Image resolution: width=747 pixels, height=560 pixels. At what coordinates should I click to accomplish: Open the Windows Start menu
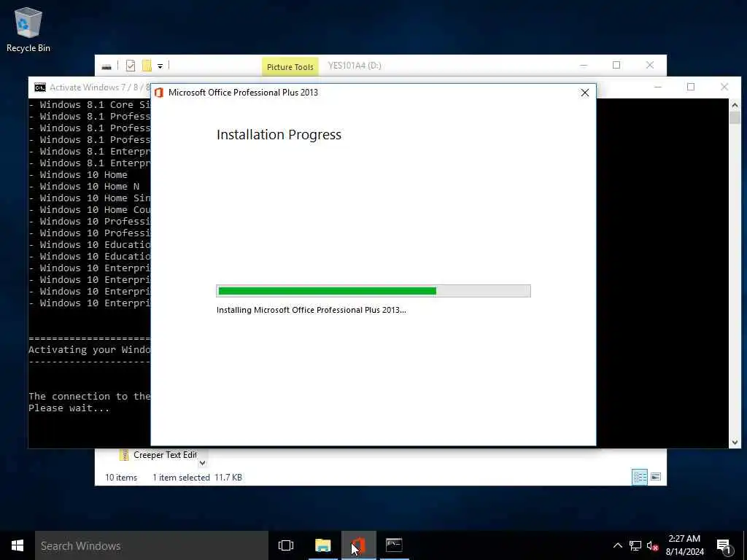point(18,545)
